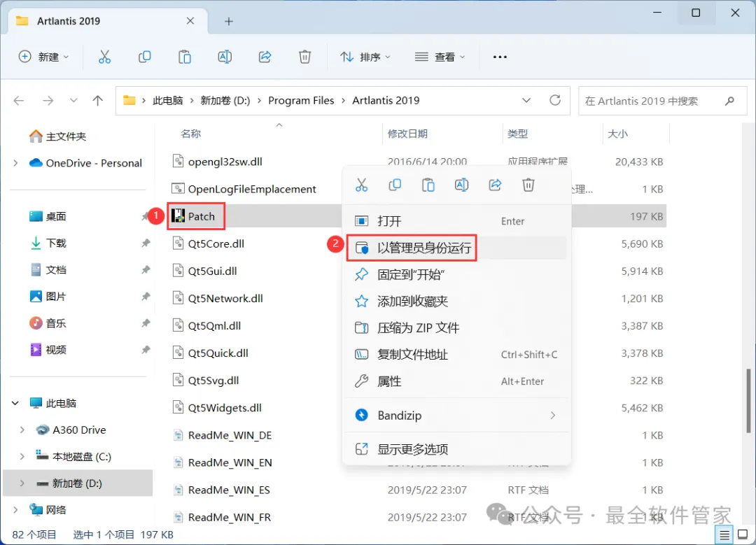Choose 复制文件地址 in context menu
The image size is (756, 545).
[x=456, y=355]
